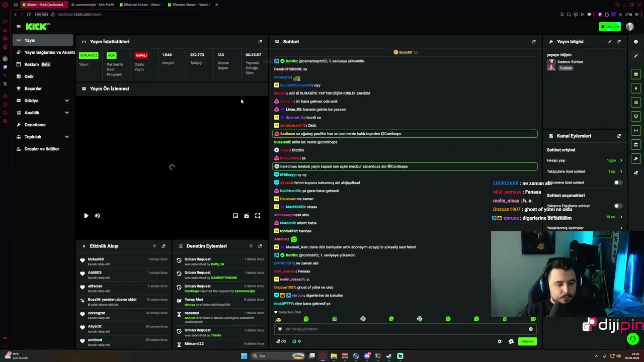This screenshot has width=644, height=362.
Task: Open the Windows Start button
Action: pos(244,356)
